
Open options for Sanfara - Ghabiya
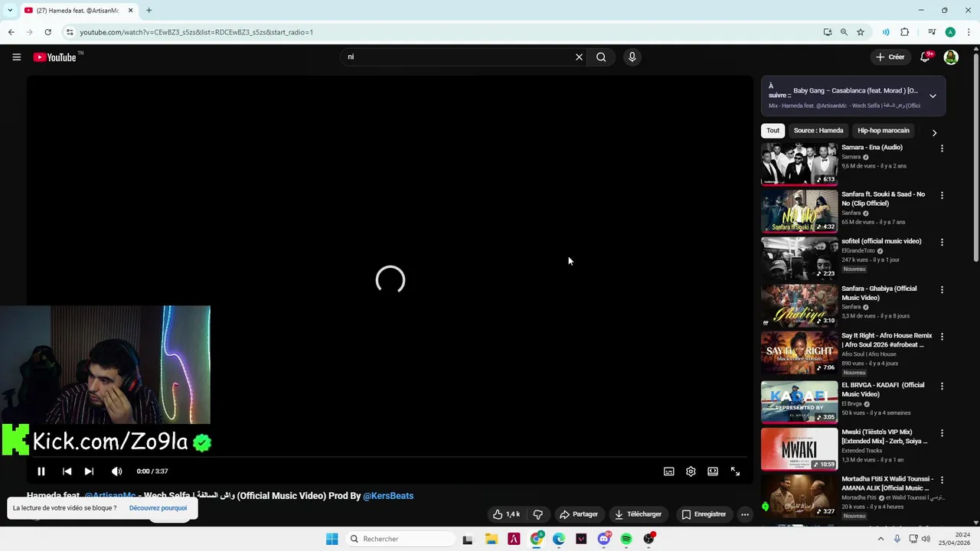tap(942, 289)
